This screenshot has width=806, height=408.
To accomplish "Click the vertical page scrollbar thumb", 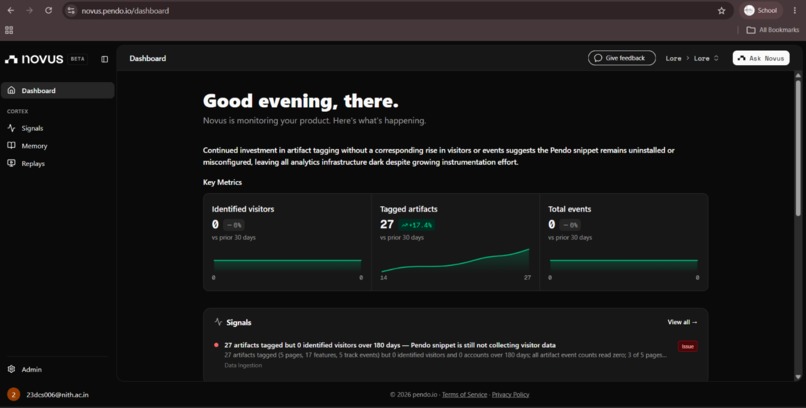I will (x=798, y=147).
